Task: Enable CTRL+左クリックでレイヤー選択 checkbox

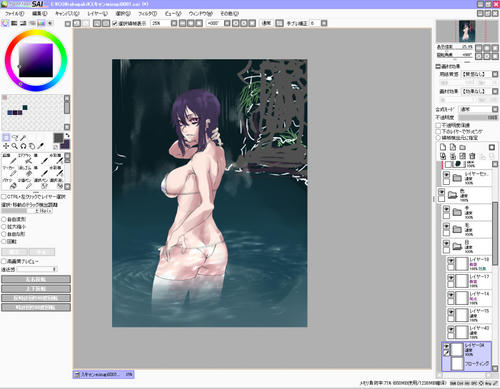Action: point(4,197)
